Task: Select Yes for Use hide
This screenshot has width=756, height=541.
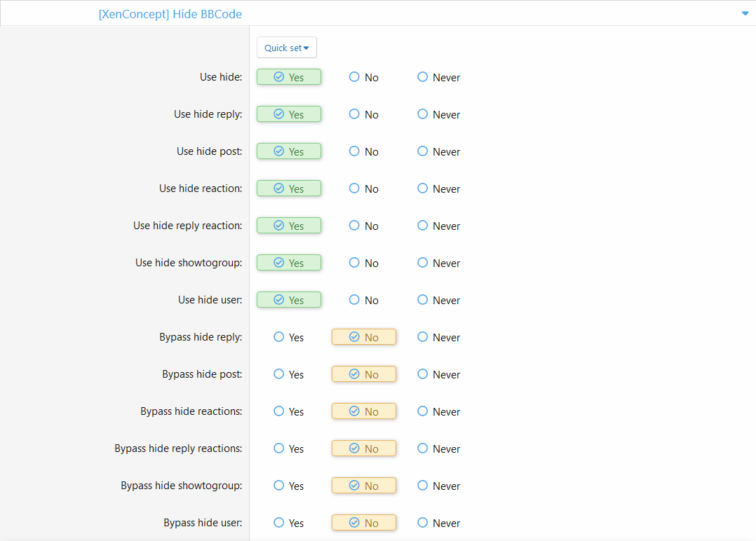Action: pyautogui.click(x=288, y=77)
